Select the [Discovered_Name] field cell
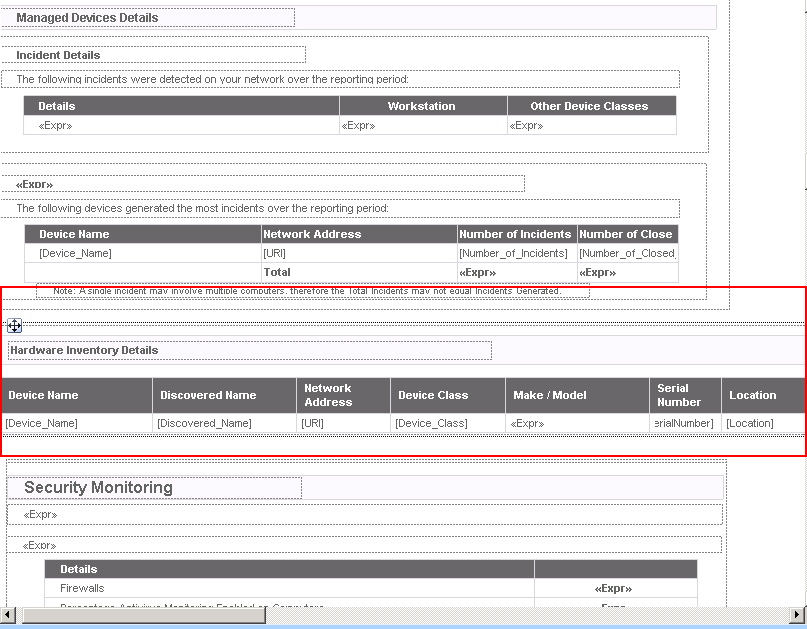 click(224, 423)
